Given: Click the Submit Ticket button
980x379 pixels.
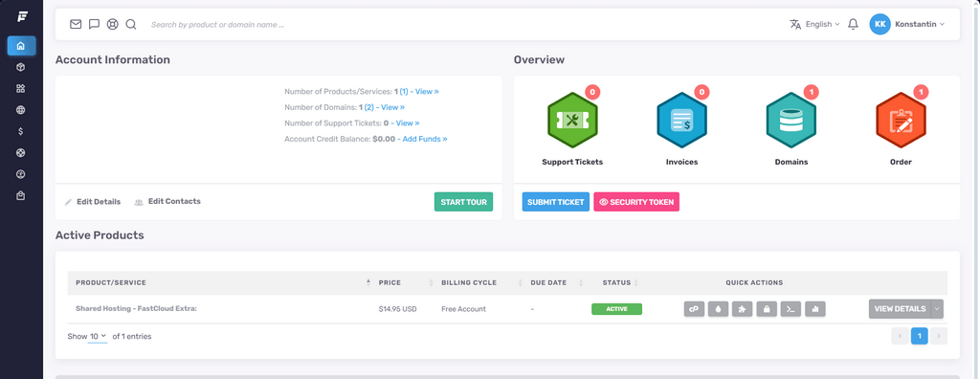Looking at the screenshot, I should tap(556, 202).
